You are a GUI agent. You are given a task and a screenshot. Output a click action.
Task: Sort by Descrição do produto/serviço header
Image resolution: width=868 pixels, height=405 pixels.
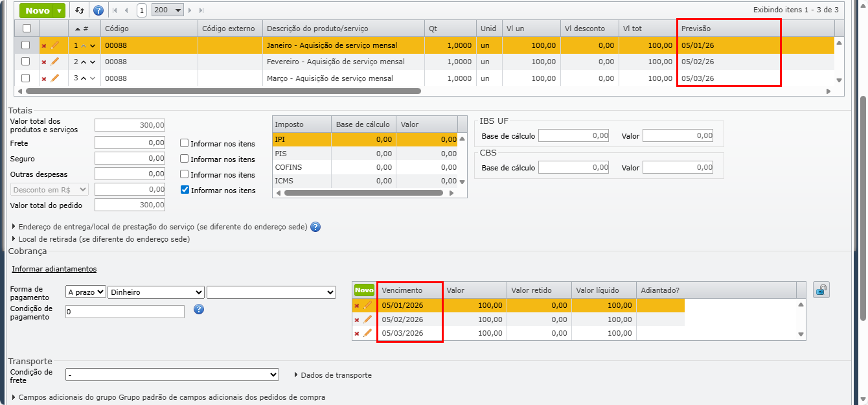[343, 29]
